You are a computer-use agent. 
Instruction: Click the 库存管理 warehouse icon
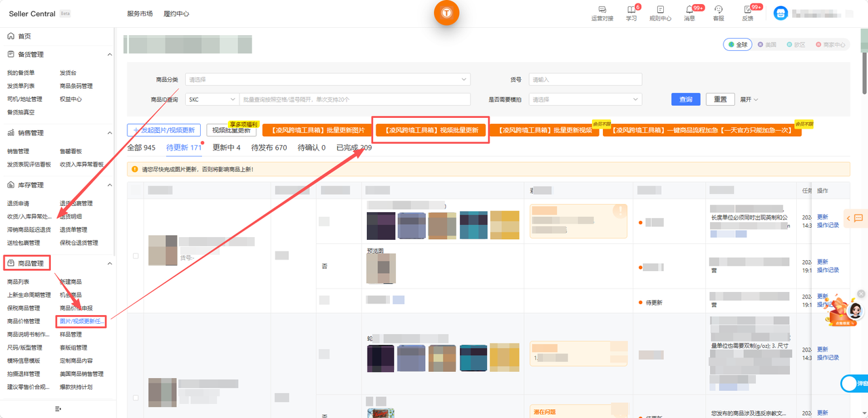point(11,185)
